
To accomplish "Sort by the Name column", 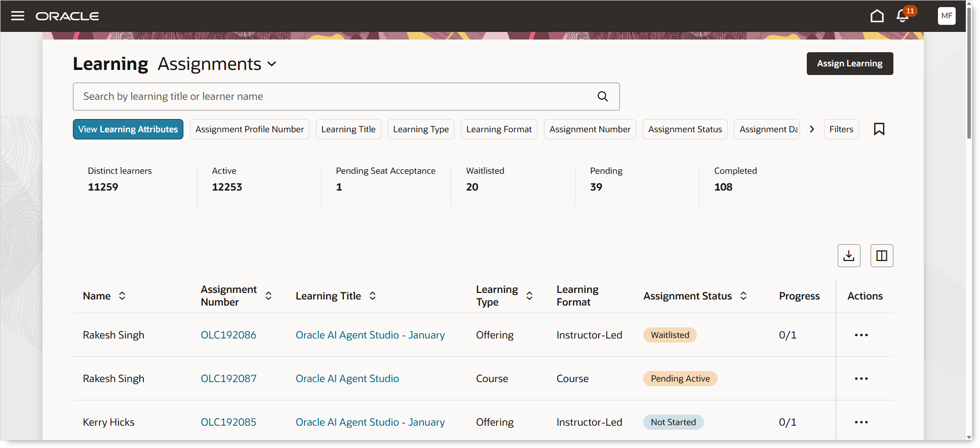I will (x=122, y=296).
